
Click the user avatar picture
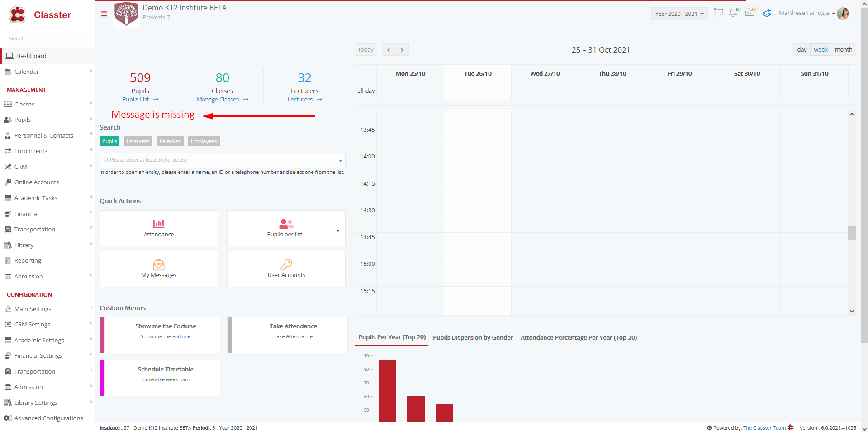pyautogui.click(x=843, y=14)
